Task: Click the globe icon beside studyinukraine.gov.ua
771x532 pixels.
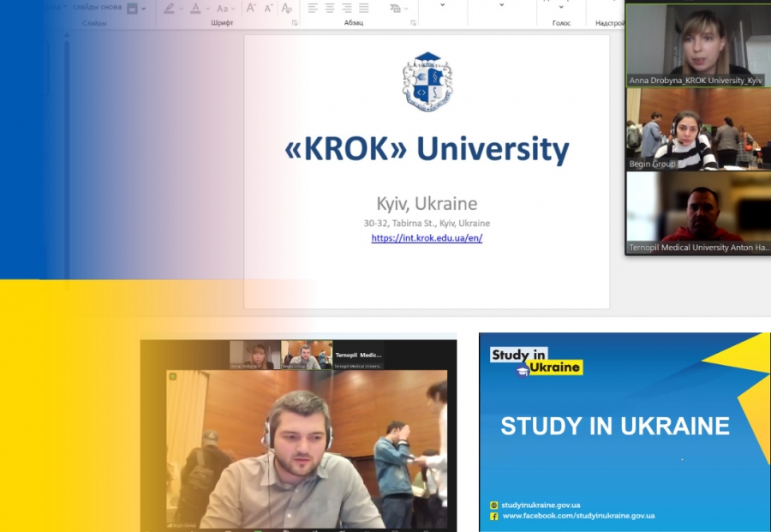Action: tap(493, 505)
